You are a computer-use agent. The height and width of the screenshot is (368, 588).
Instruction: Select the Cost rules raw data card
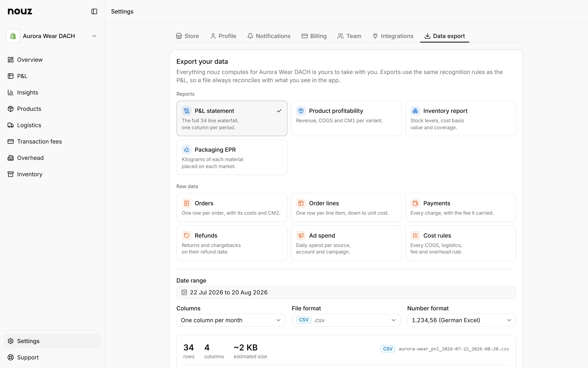pyautogui.click(x=460, y=243)
